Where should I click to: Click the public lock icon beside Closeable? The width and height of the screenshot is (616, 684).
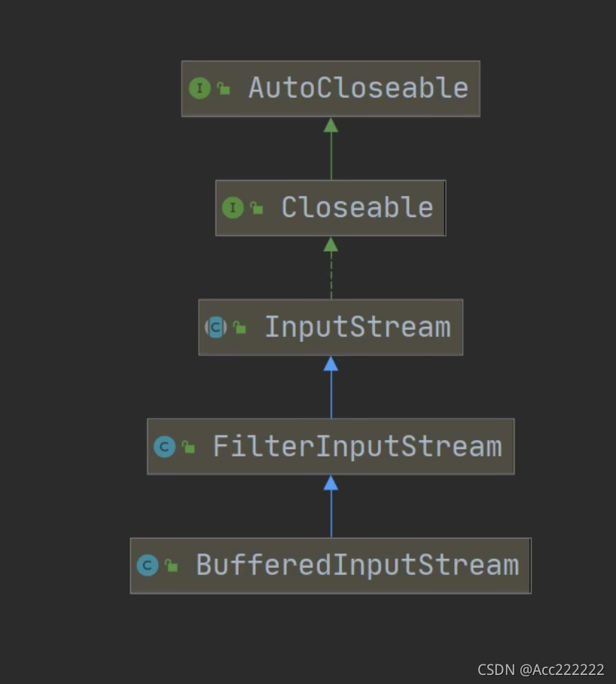pos(257,208)
